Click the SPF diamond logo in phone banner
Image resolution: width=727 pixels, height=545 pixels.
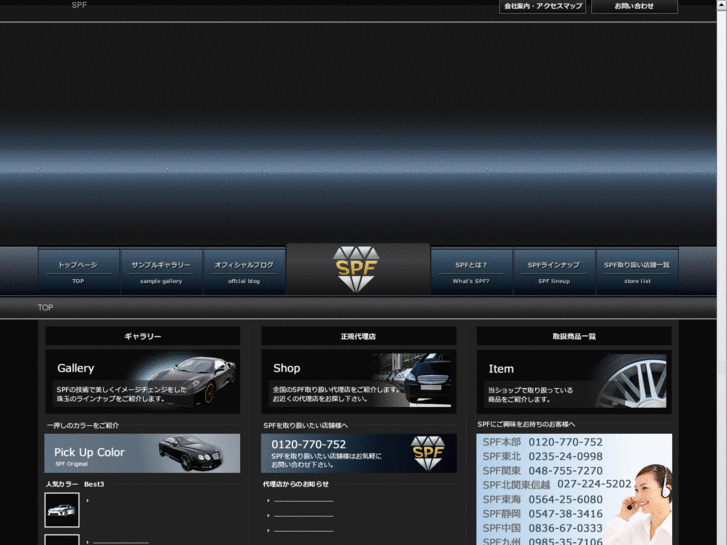click(x=427, y=453)
